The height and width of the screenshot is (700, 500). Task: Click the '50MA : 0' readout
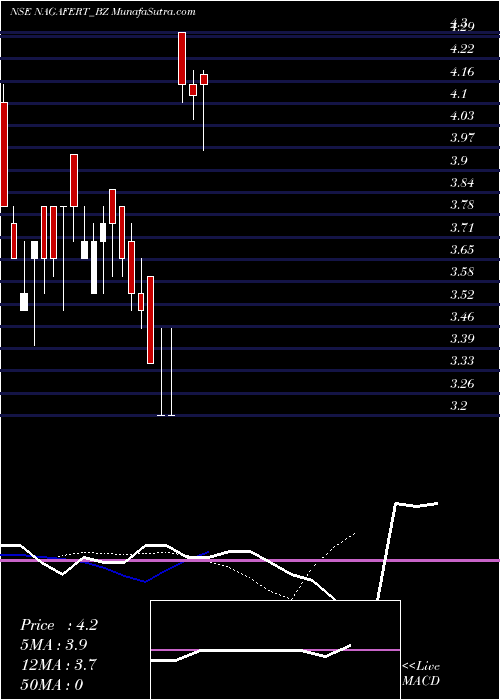(52, 684)
